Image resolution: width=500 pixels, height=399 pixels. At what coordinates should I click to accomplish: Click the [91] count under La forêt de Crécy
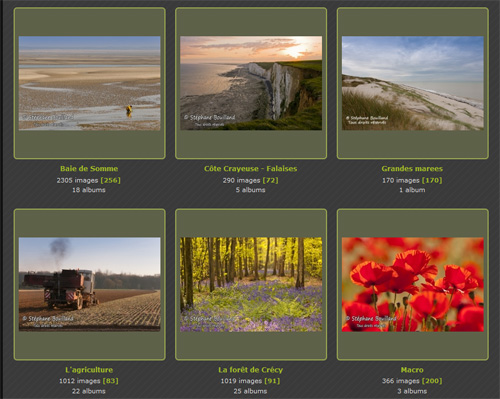click(272, 381)
